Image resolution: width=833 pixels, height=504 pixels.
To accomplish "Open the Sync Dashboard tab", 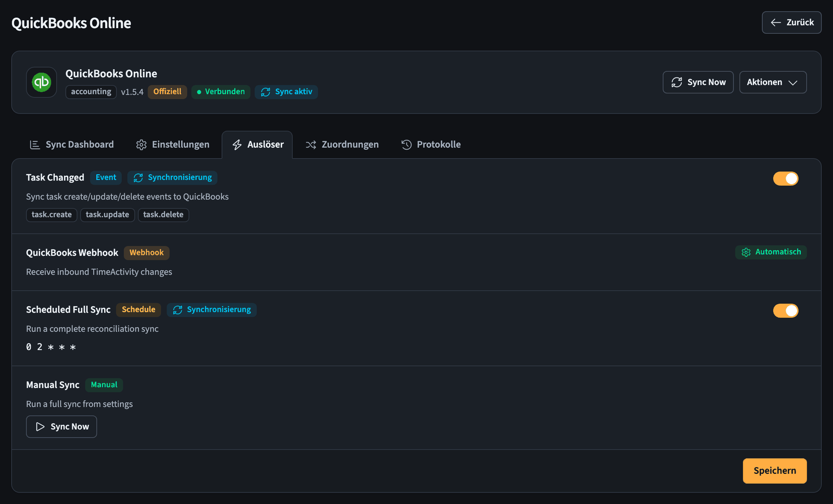I will pyautogui.click(x=72, y=145).
